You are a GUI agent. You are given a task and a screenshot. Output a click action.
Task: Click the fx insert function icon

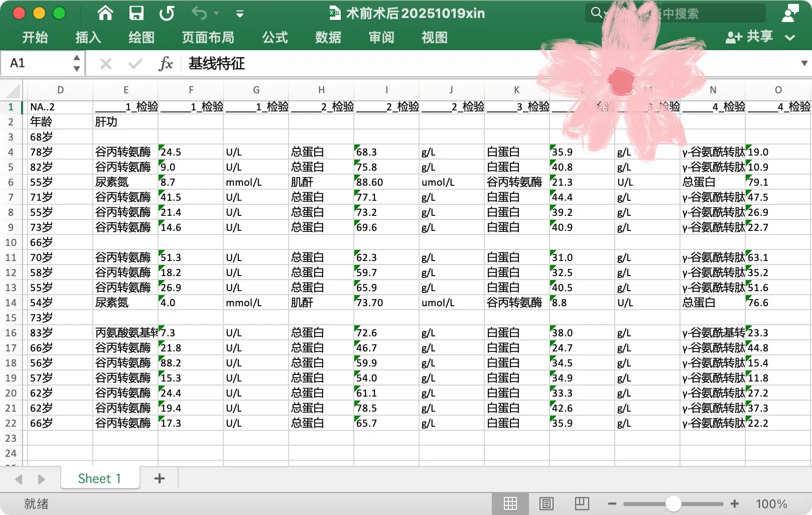coord(166,63)
